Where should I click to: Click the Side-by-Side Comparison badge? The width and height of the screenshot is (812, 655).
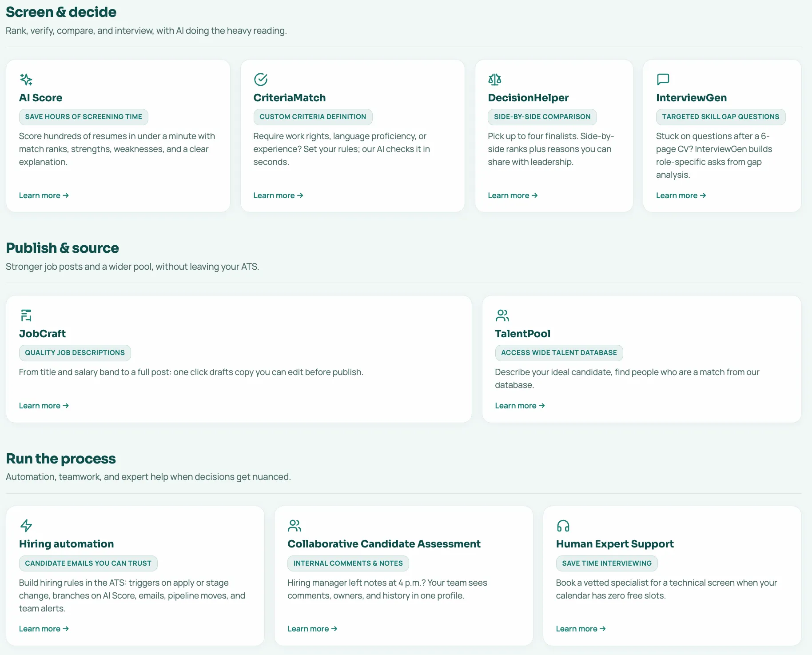tap(542, 117)
